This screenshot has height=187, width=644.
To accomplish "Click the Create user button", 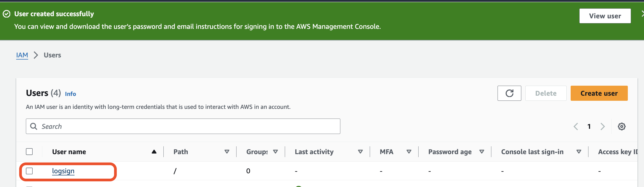I will click(x=599, y=93).
